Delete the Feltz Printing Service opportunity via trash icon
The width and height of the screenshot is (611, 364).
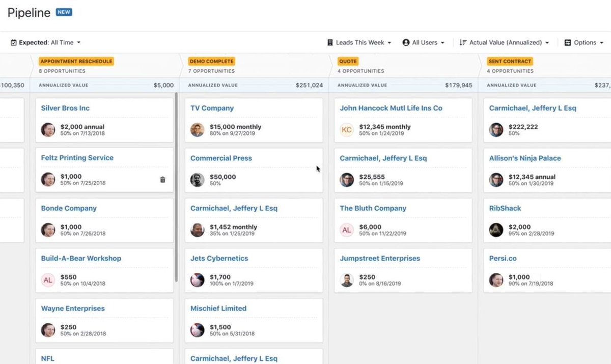click(162, 180)
